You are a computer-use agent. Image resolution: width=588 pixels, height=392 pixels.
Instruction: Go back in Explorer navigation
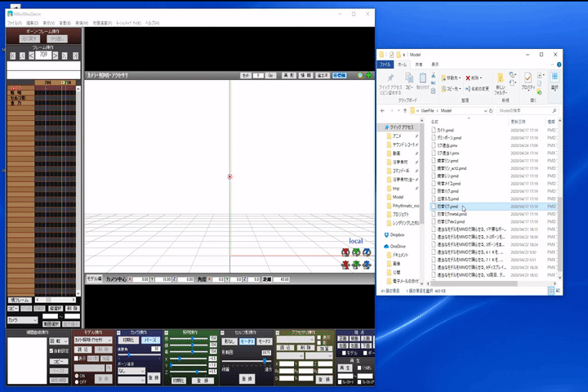pyautogui.click(x=382, y=111)
